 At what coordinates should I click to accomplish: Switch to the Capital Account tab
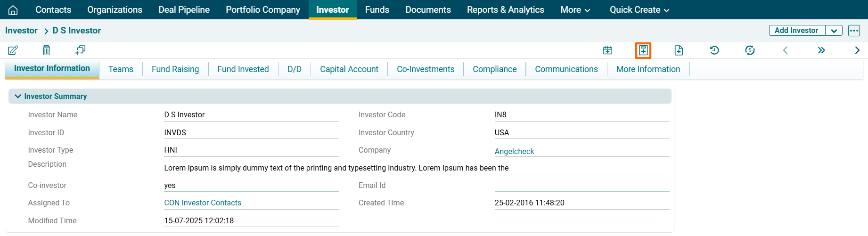(349, 69)
